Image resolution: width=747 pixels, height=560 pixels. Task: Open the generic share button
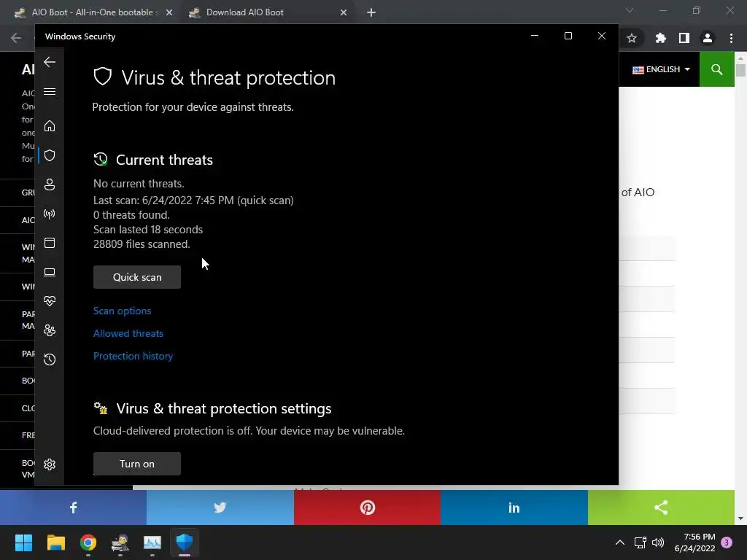(x=661, y=507)
